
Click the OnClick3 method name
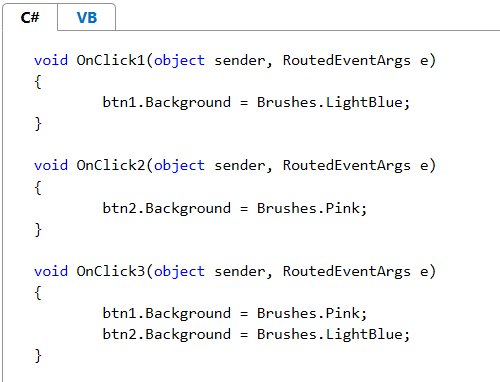coord(111,271)
